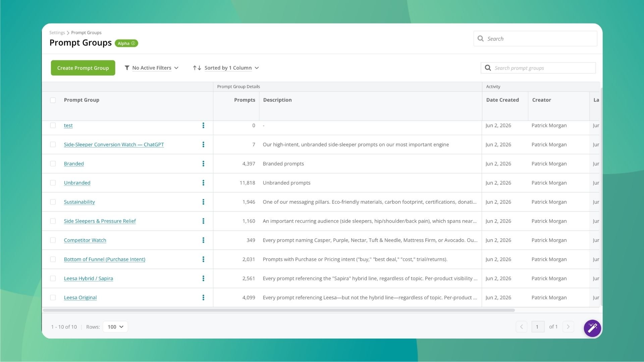The height and width of the screenshot is (362, 644).
Task: Click the Prompt Group column header
Action: (82, 100)
